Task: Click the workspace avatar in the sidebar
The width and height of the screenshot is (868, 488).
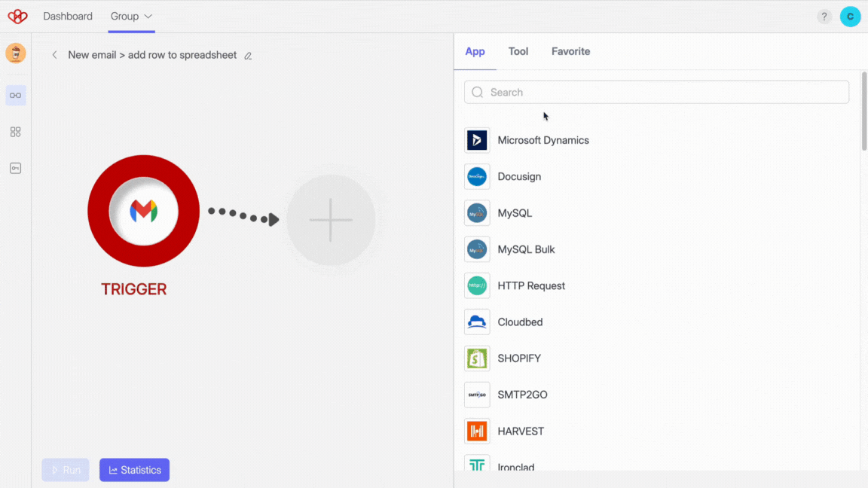Action: [x=16, y=53]
